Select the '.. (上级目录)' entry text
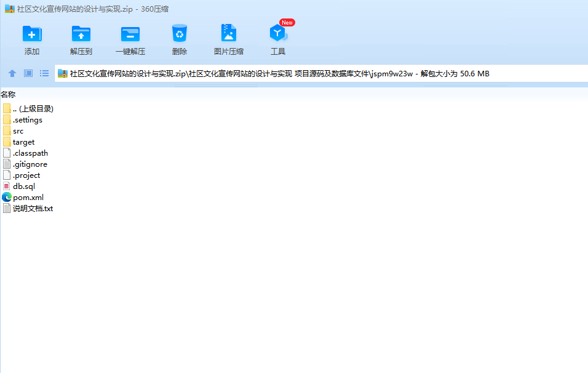The image size is (588, 373). tap(33, 109)
